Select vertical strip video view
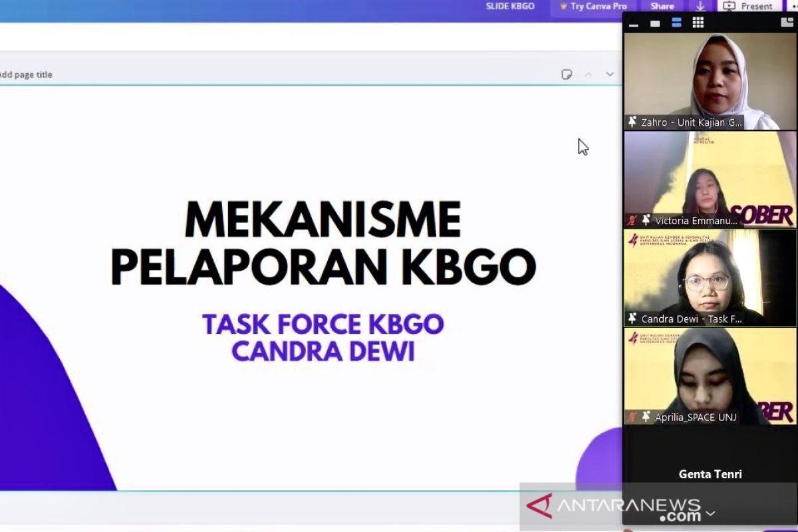The width and height of the screenshot is (798, 532). click(x=676, y=23)
